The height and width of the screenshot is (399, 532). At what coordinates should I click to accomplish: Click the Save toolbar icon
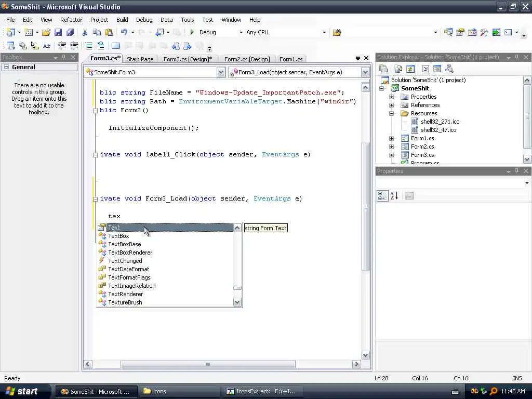click(58, 32)
